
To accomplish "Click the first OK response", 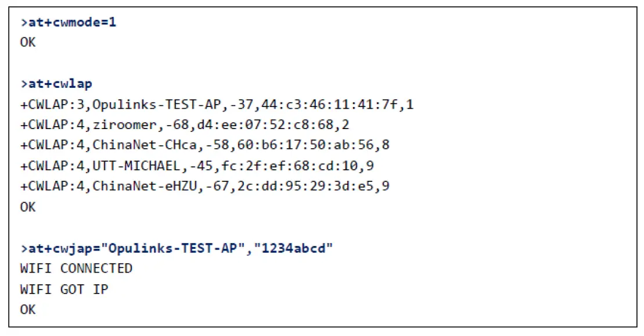I will pos(27,43).
